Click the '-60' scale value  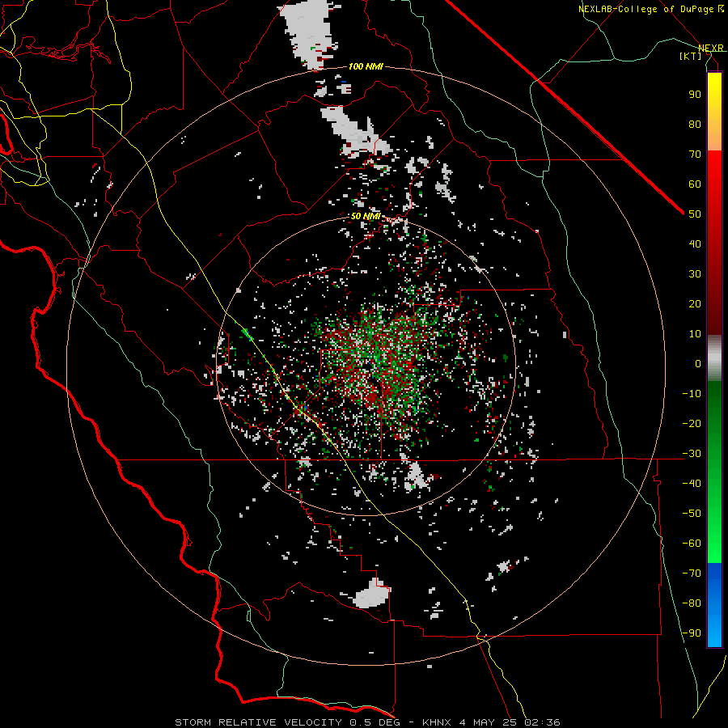click(692, 544)
